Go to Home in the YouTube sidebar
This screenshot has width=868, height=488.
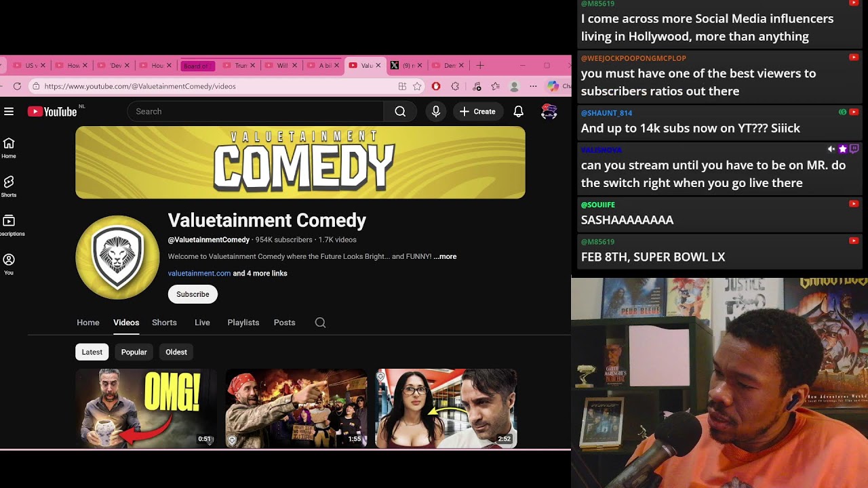pos(9,148)
